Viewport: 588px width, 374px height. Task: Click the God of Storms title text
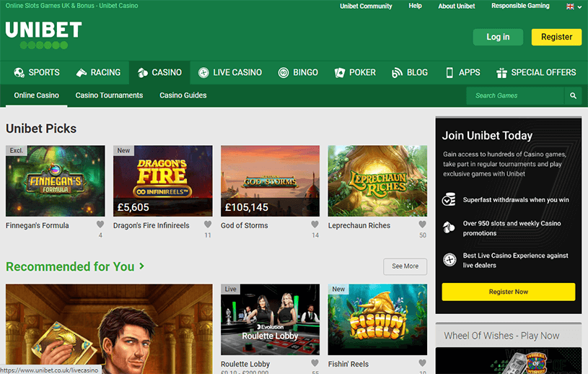coord(244,225)
